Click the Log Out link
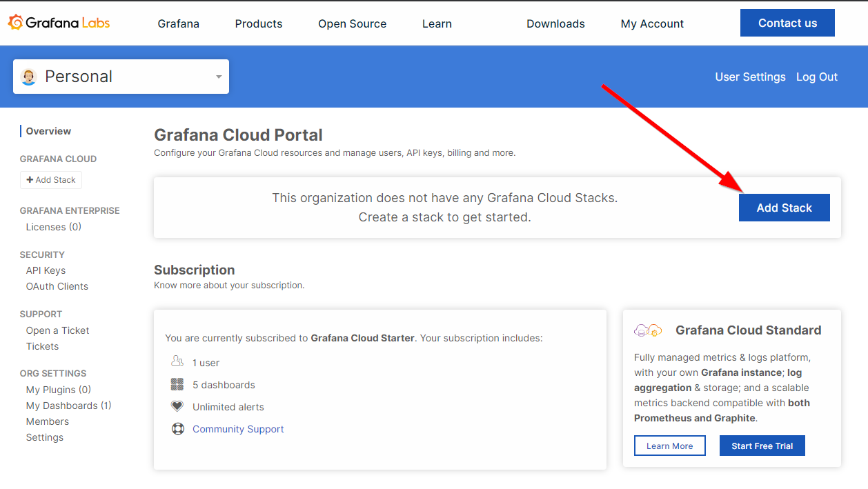Viewport: 868px width, 489px height. (816, 77)
